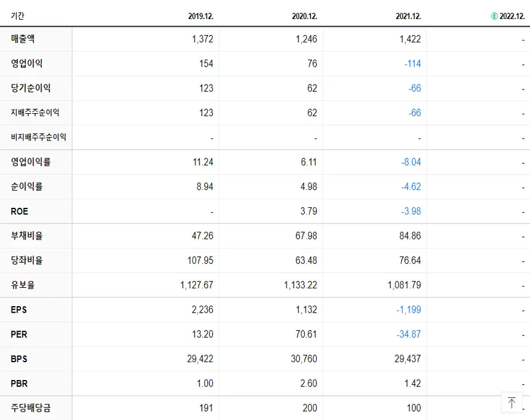Screen dimensions: 530x420
Task: Click the 순이익률 value -4.62
Action: [411, 187]
